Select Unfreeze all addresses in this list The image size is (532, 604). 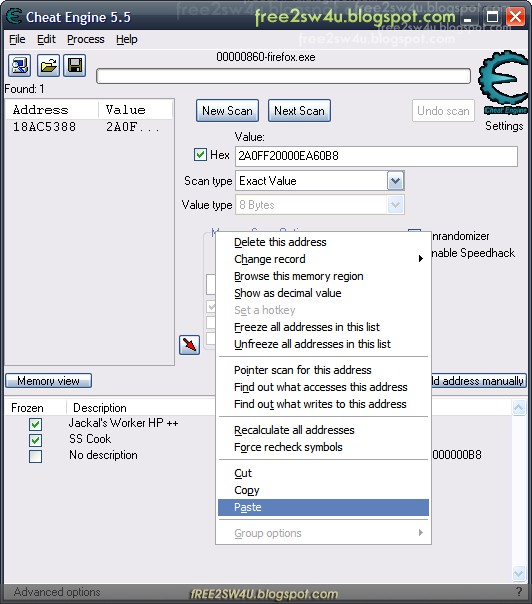tap(324, 344)
